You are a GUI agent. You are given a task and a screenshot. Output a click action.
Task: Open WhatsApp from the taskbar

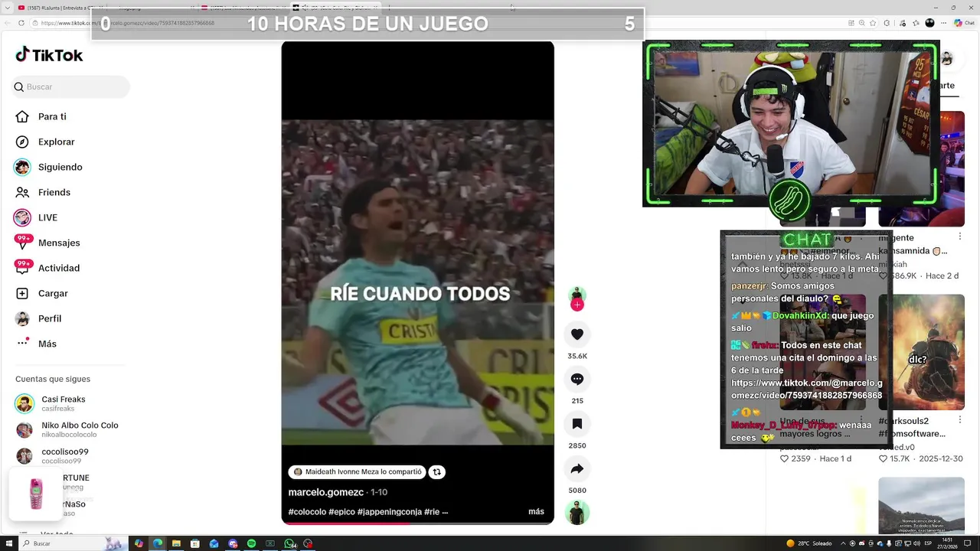pyautogui.click(x=289, y=543)
